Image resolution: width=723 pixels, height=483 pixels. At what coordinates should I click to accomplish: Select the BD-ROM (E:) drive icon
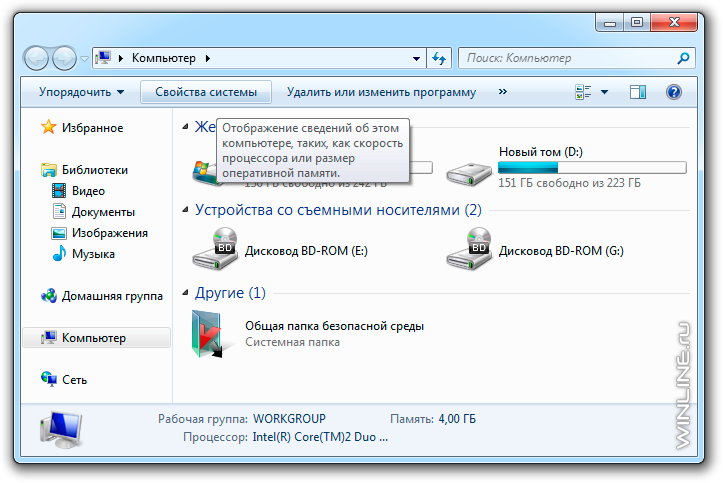[x=215, y=249]
